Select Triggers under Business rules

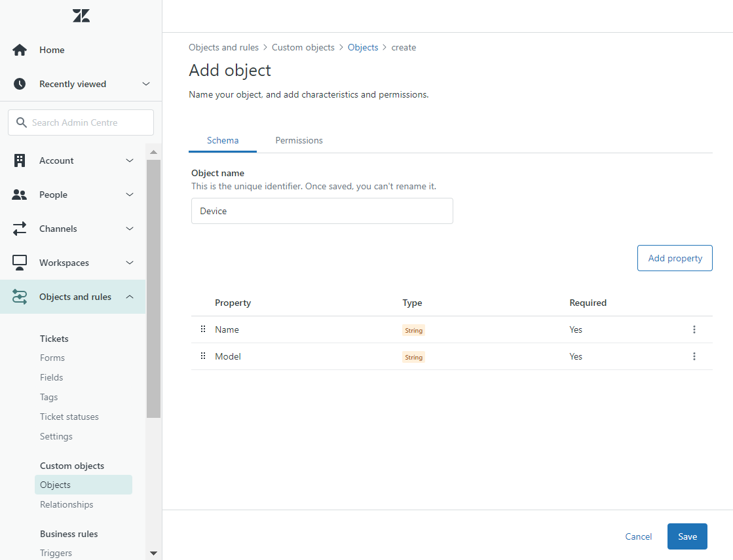pyautogui.click(x=56, y=553)
